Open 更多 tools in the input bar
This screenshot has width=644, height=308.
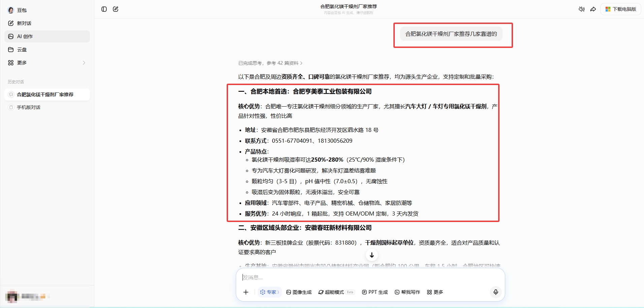(435, 292)
